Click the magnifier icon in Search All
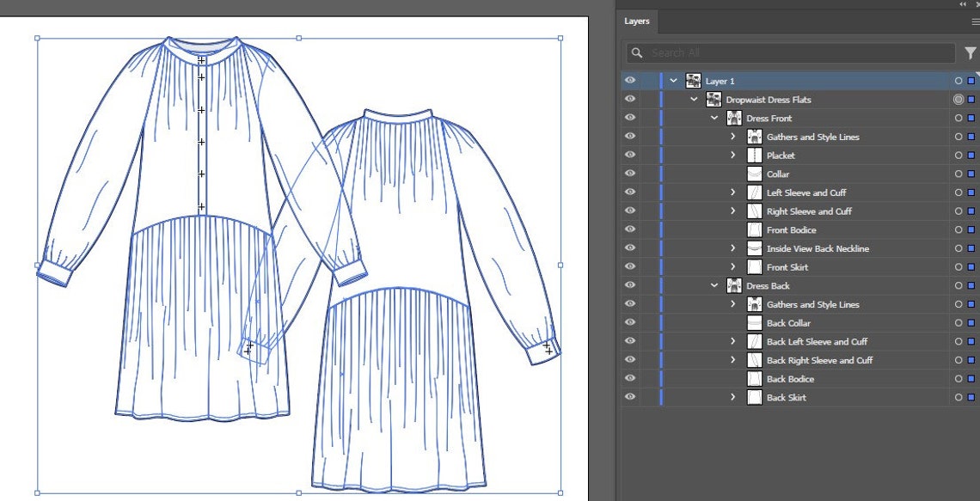Screen dimensions: 980x501 coord(635,52)
